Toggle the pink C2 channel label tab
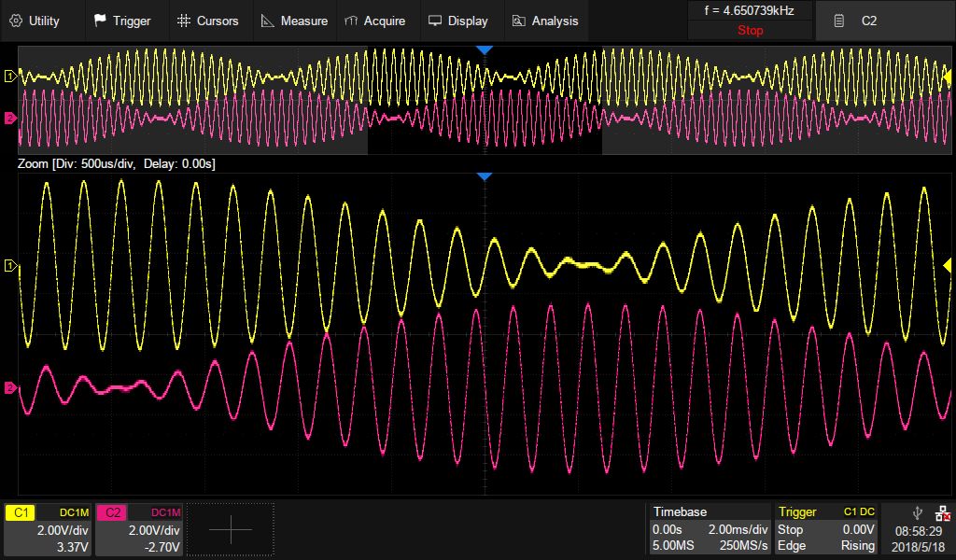 click(111, 512)
